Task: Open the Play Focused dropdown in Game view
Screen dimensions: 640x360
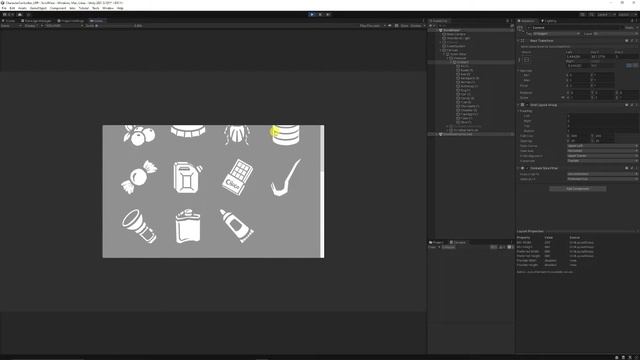Action: [x=372, y=26]
